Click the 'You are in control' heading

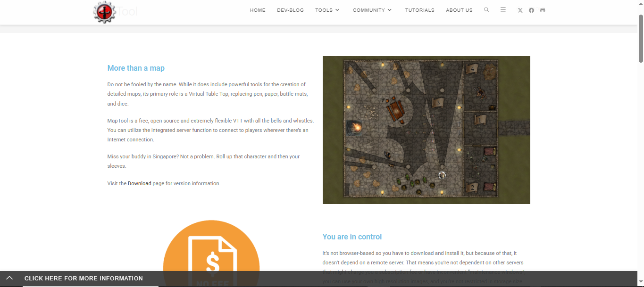coord(352,237)
